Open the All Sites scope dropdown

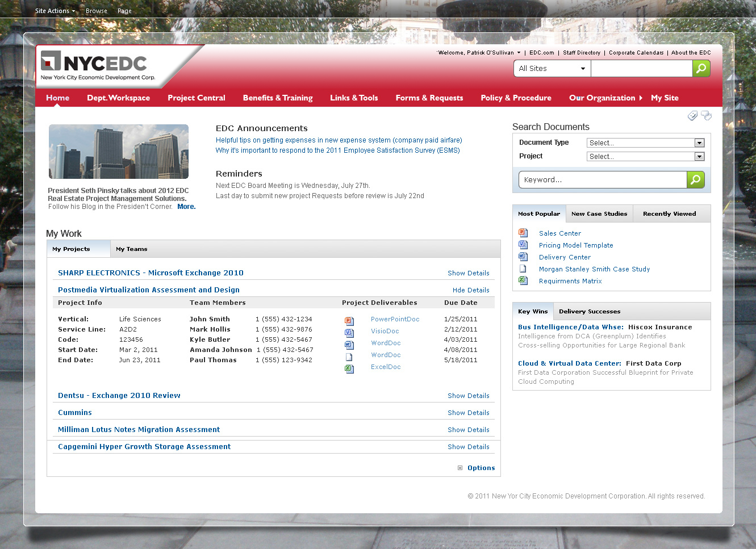pos(552,69)
